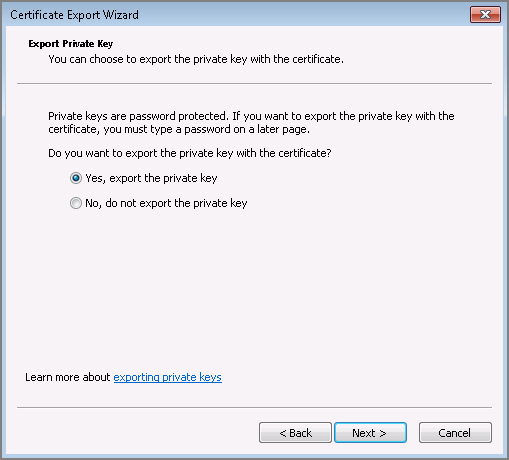Click the 'Yes, export the private key' label text

click(x=151, y=178)
